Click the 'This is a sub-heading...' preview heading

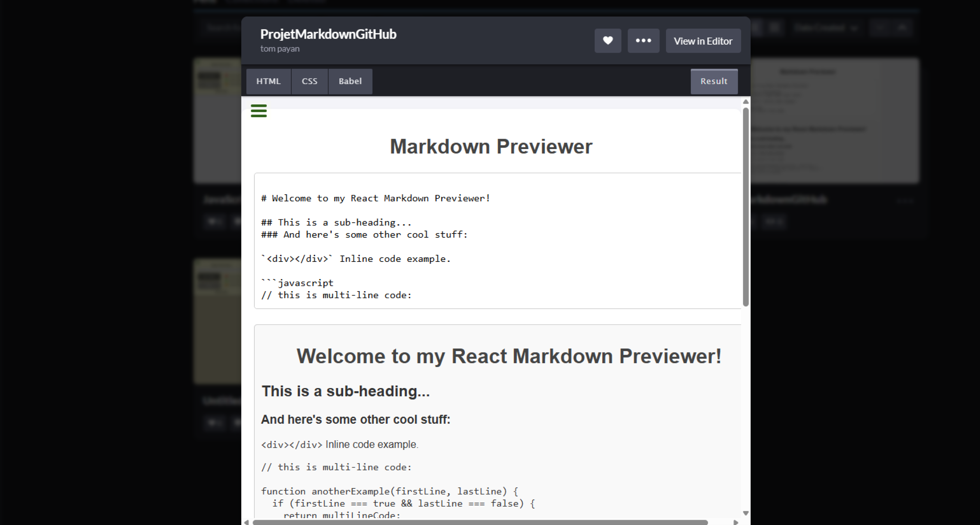(346, 392)
